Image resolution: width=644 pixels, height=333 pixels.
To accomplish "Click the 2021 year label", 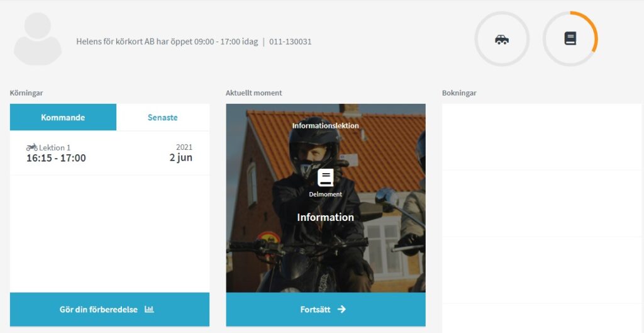I will click(x=184, y=147).
